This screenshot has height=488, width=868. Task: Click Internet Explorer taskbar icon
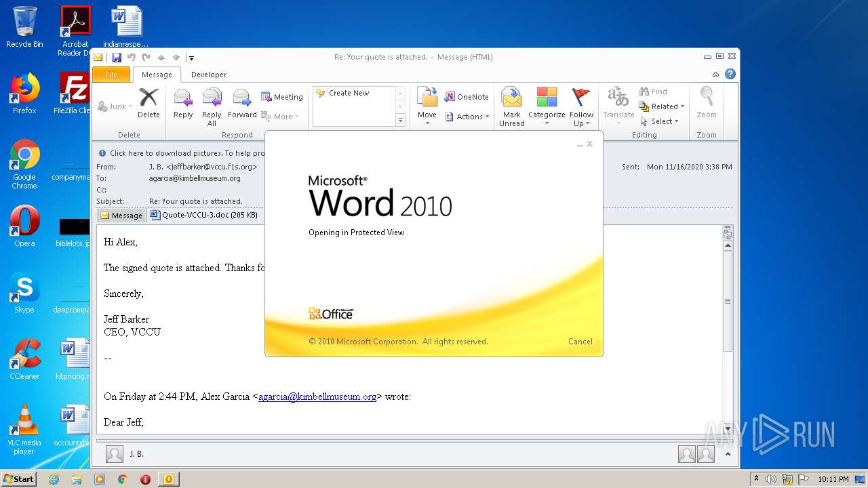point(54,479)
